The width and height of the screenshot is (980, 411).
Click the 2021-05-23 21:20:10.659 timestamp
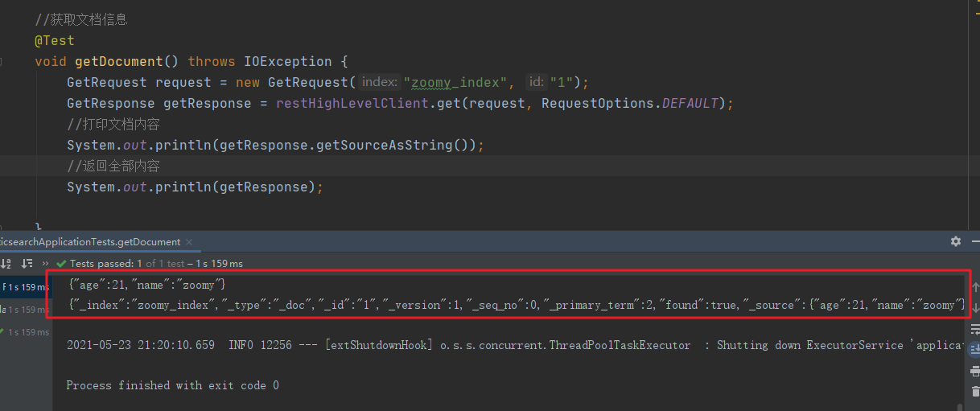141,345
